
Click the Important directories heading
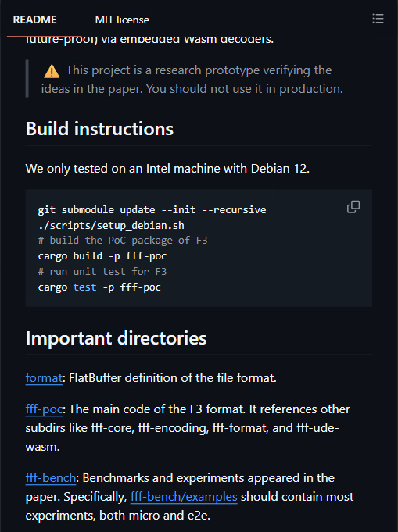116,338
